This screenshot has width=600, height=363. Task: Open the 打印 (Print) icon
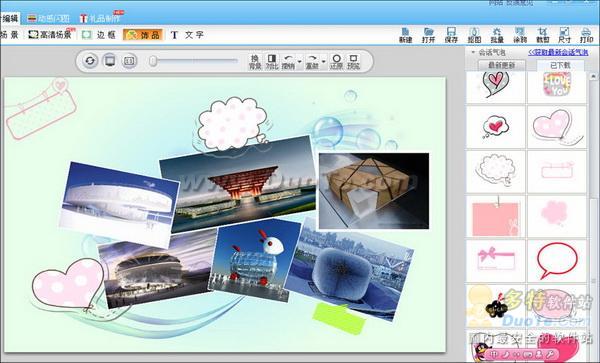(x=586, y=35)
